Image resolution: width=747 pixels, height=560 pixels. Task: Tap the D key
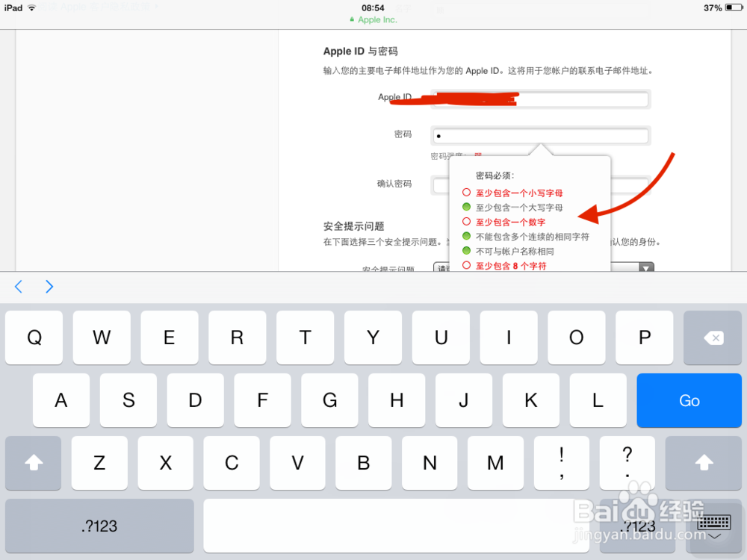[x=195, y=400]
